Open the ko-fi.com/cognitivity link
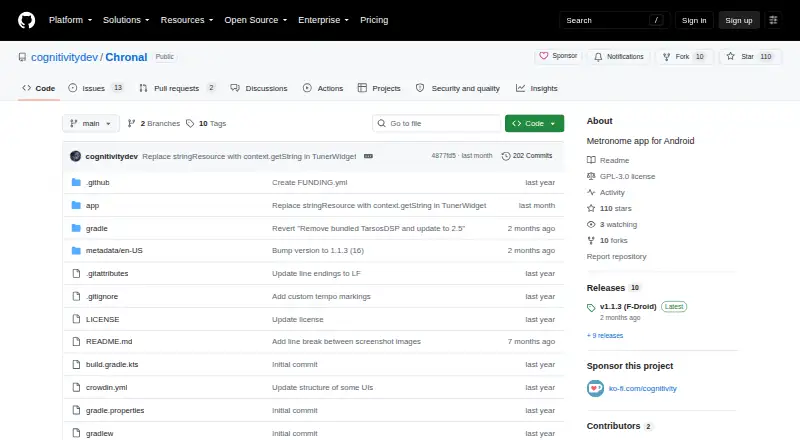 643,388
